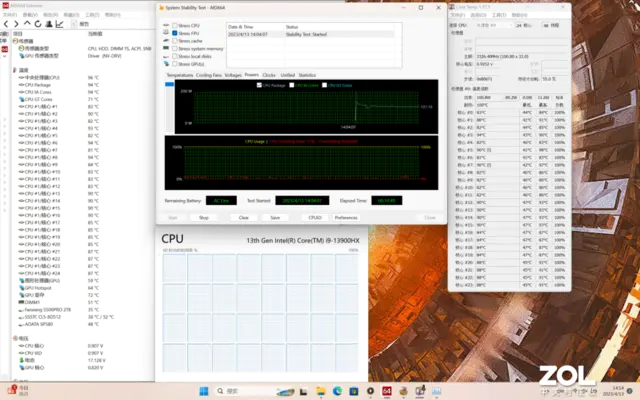Open CPUID from the stability test window
This screenshot has width=640, height=400.
click(x=315, y=218)
